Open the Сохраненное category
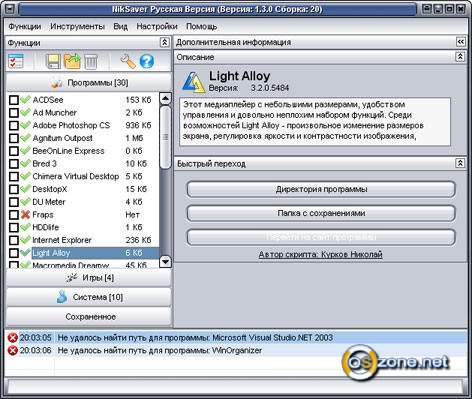 point(89,317)
